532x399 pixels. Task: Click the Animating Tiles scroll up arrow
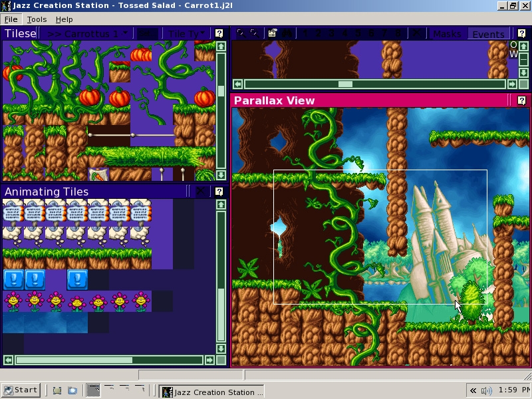coord(221,205)
